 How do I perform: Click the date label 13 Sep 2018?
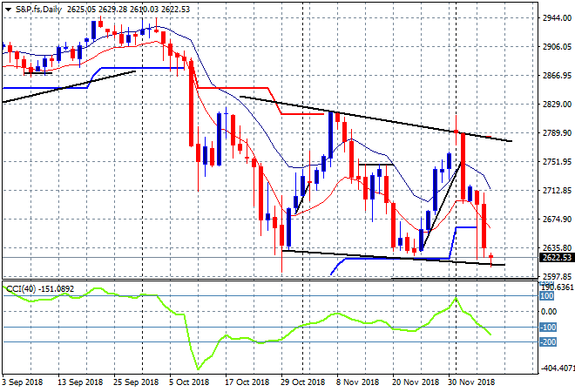click(80, 382)
